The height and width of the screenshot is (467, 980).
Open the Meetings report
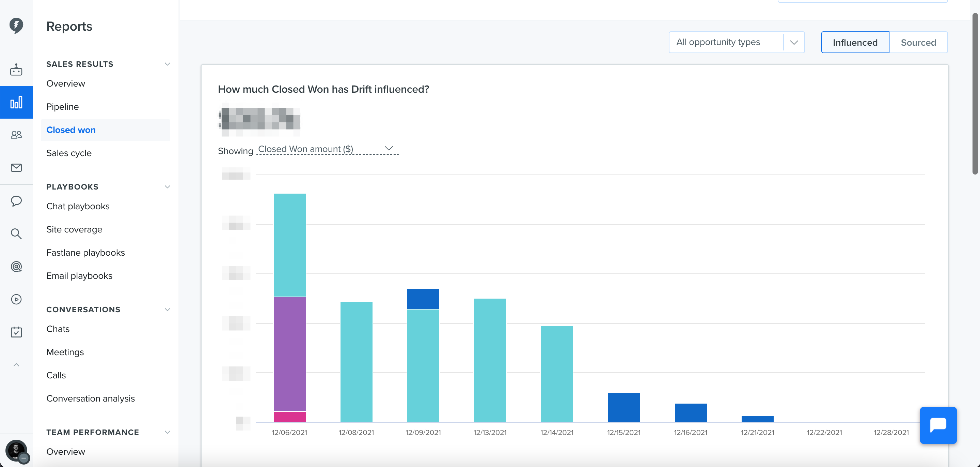tap(65, 352)
